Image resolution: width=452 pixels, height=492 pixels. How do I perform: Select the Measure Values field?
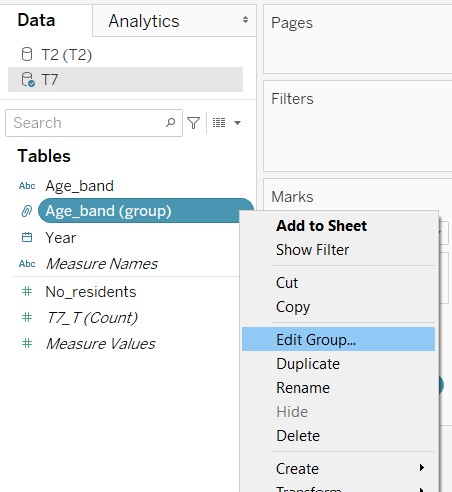[x=101, y=343]
